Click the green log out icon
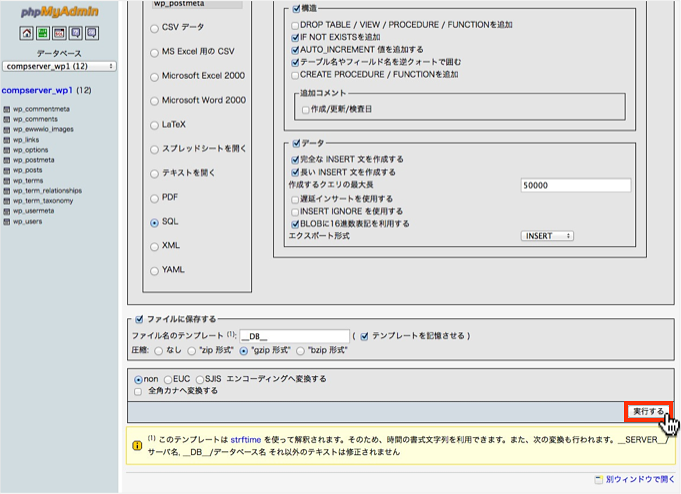Viewport: 681px width, 494px height. coord(43,33)
